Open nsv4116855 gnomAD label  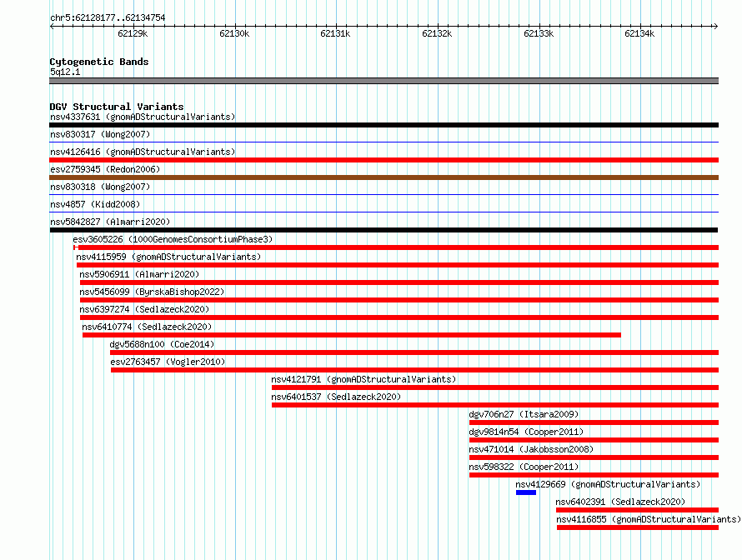point(649,519)
